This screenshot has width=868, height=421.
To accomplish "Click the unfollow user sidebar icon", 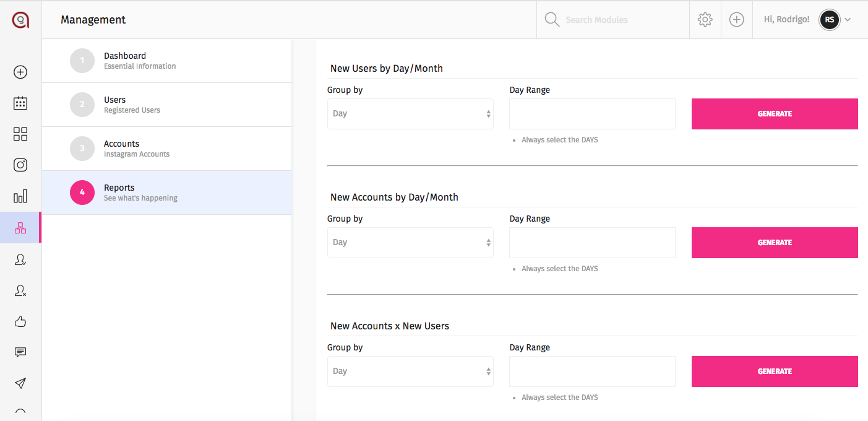I will [20, 290].
